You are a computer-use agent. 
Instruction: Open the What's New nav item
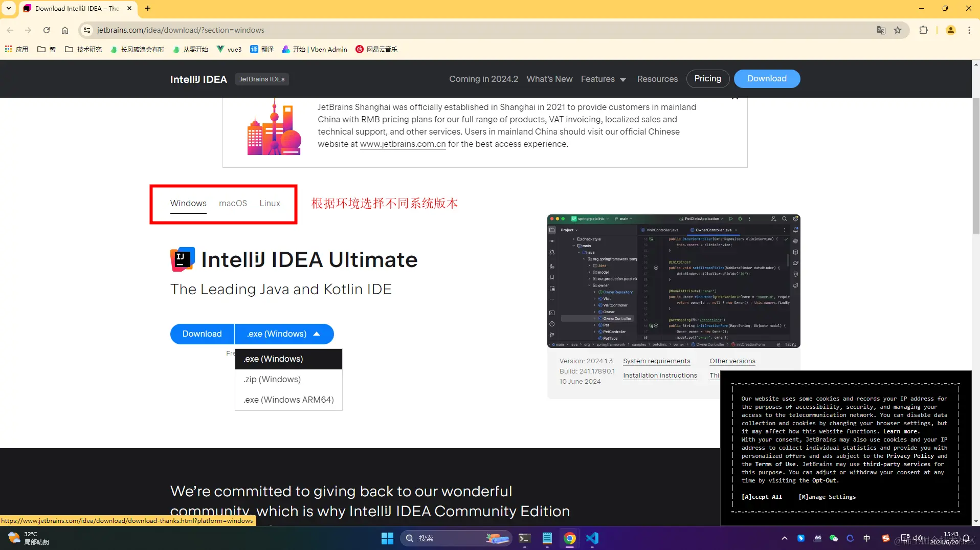[549, 79]
